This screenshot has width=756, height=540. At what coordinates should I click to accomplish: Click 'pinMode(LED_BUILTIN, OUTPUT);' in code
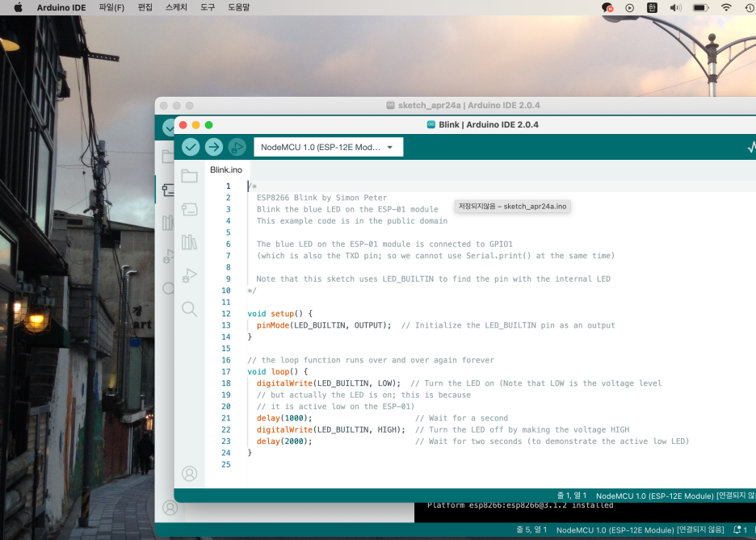point(324,325)
